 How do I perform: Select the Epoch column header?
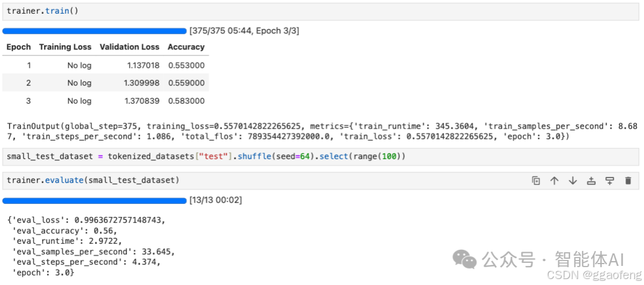(x=18, y=47)
